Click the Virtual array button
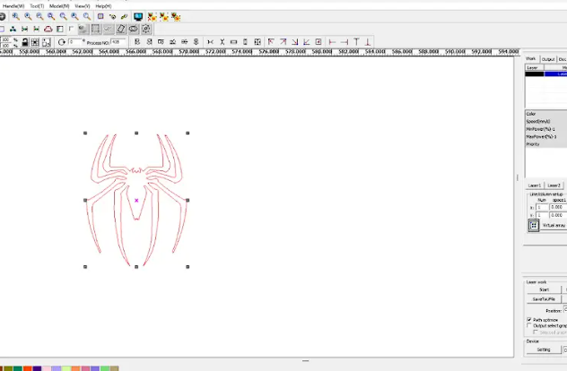567x371 pixels. 554,225
